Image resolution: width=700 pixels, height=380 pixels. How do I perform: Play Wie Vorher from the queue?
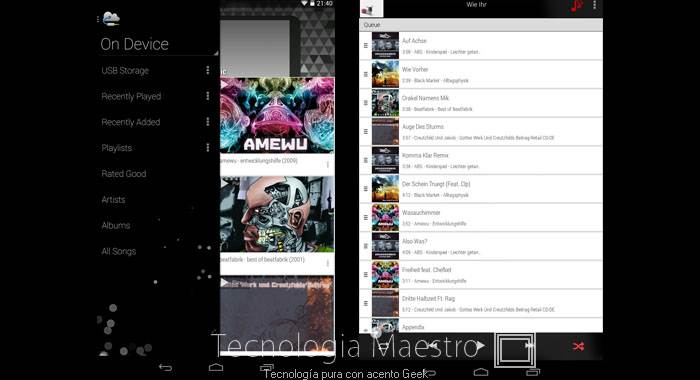pos(481,74)
